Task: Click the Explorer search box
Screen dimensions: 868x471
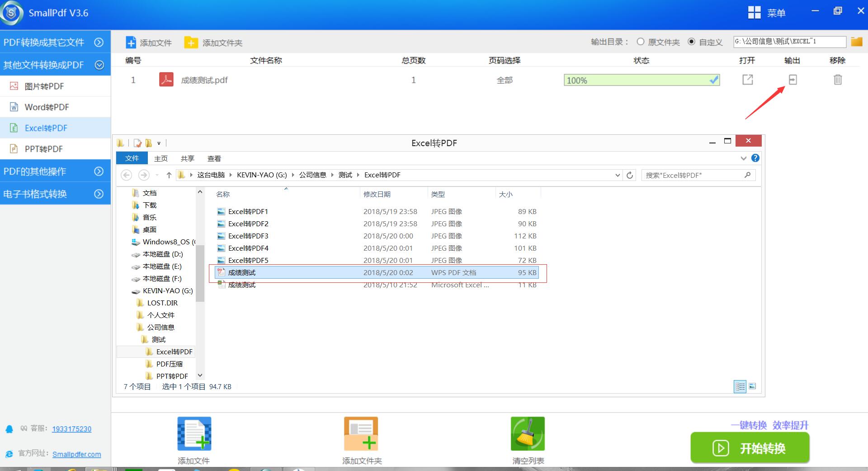Action: [x=698, y=175]
